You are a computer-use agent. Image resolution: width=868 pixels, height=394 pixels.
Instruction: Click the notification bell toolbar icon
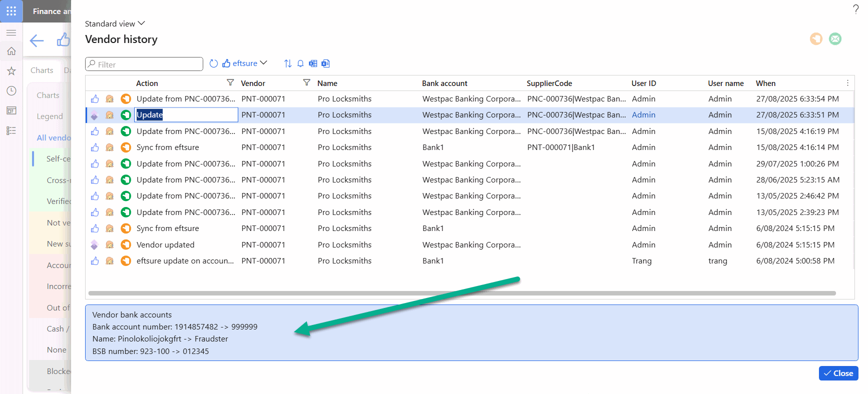300,63
